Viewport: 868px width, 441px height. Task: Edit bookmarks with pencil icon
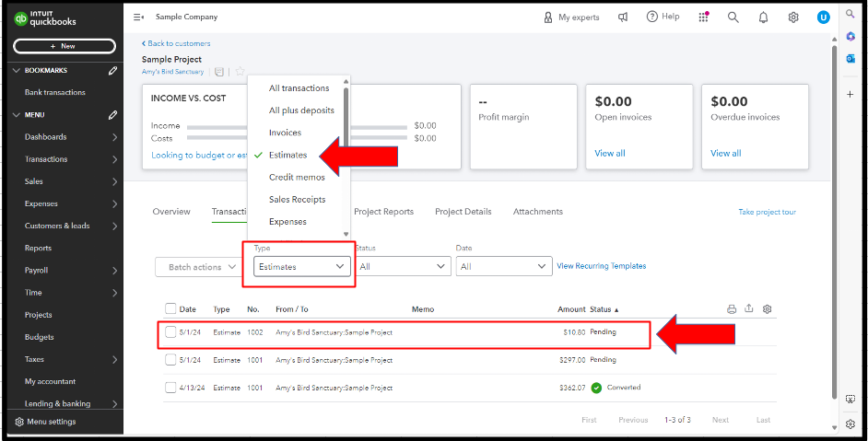click(113, 70)
